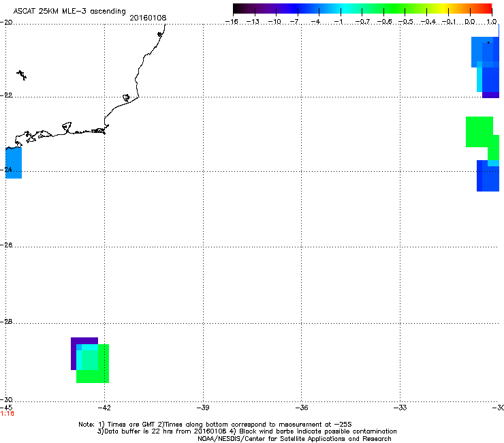Click the longitude label '-42' on bottom axis

coord(104,408)
